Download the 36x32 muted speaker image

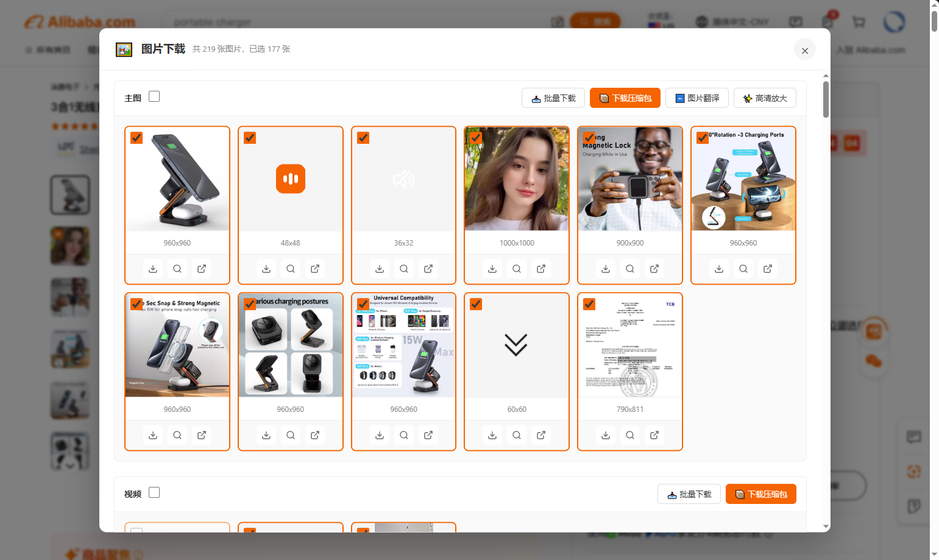tap(380, 269)
